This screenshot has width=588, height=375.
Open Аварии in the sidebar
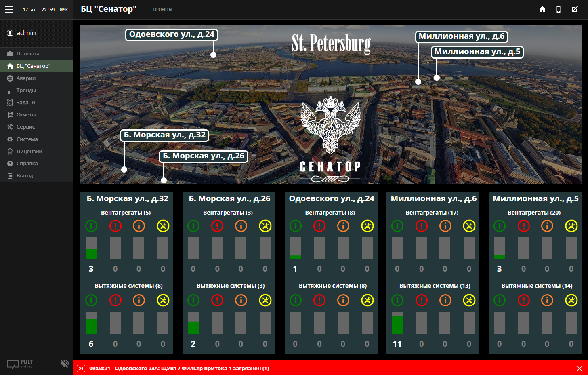tap(26, 78)
